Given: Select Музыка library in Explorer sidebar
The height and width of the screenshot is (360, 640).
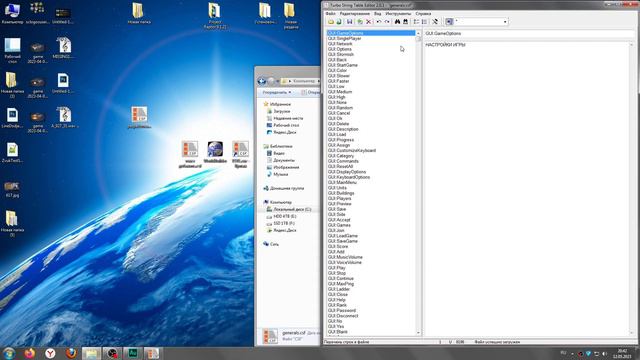Looking at the screenshot, I should [280, 174].
